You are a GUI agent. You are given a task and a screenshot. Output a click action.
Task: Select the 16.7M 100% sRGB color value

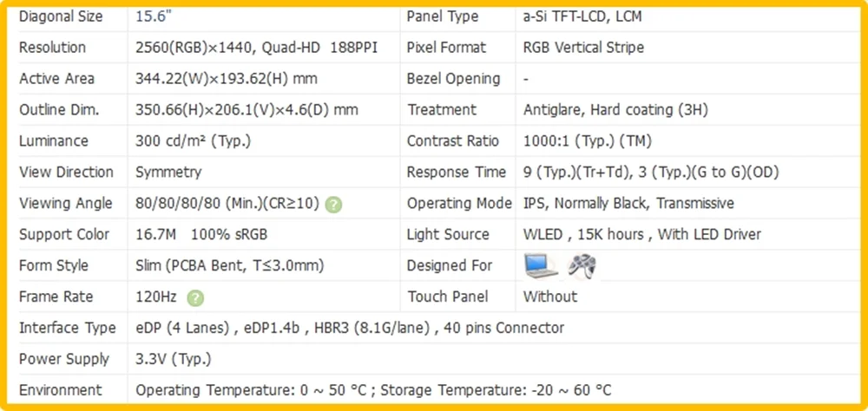[x=201, y=234]
